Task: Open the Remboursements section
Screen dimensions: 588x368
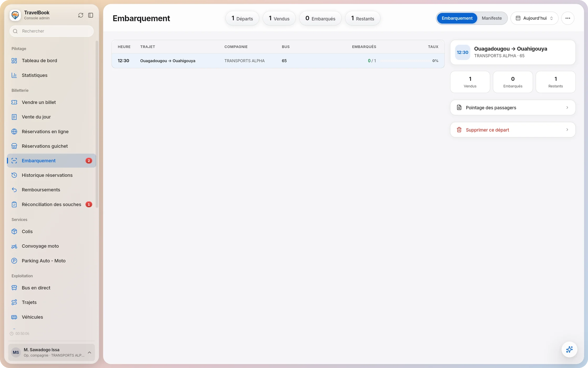Action: 51,190
